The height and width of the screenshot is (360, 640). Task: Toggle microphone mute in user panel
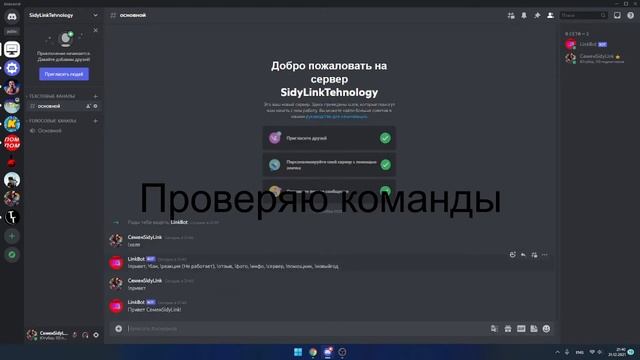click(75, 335)
